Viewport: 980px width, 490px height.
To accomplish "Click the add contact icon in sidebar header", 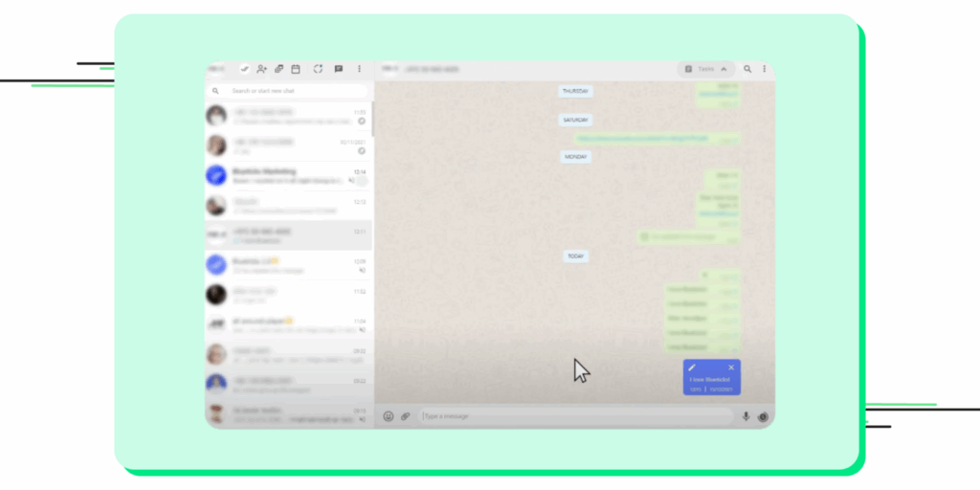I will point(261,69).
